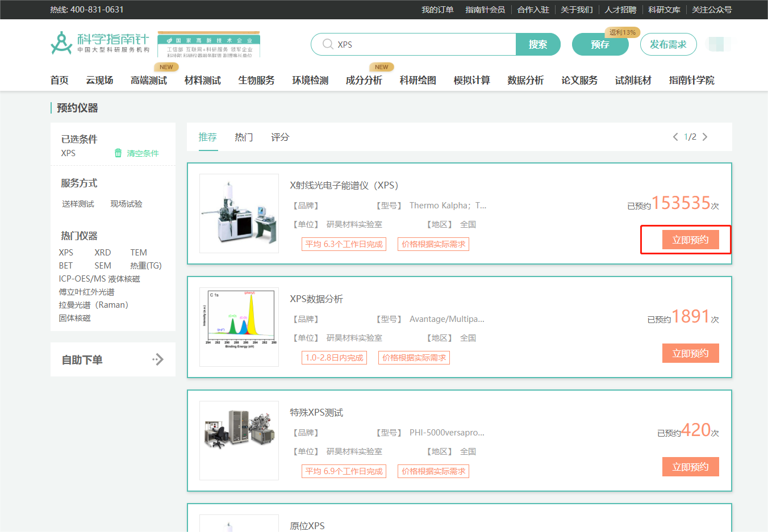Screen dimensions: 768x532
Task: Enable the 现场试验 service filter
Action: (125, 203)
